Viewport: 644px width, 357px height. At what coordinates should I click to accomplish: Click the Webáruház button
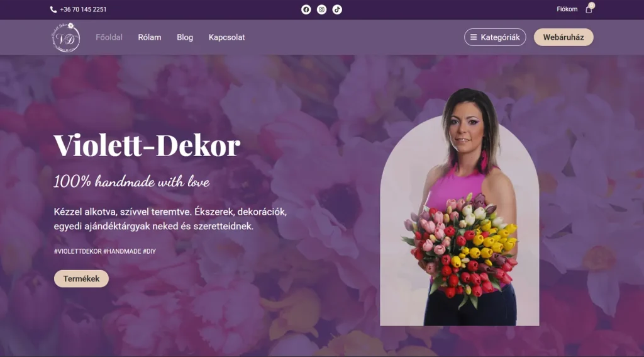pos(563,37)
